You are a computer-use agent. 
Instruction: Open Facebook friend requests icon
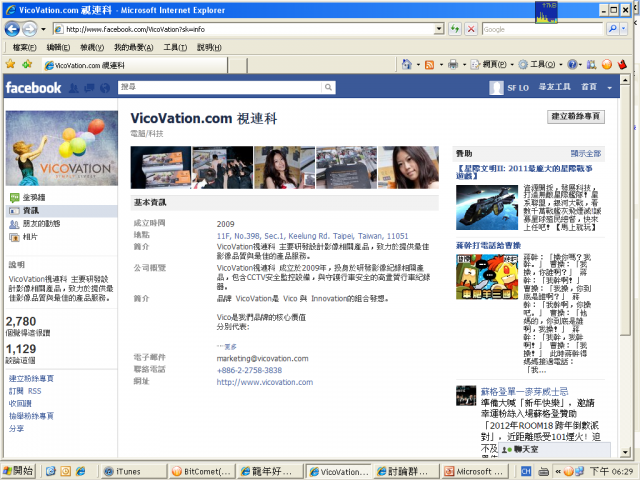coord(73,88)
